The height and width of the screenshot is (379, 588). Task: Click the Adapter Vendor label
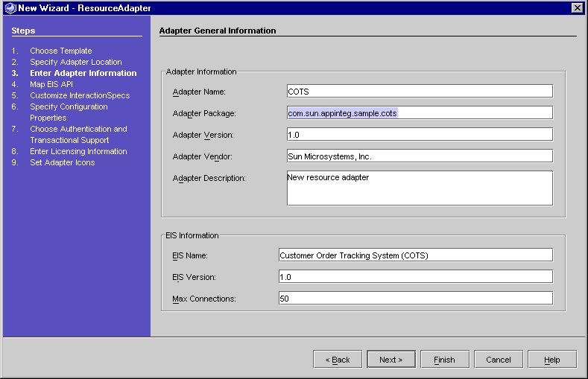pos(202,156)
